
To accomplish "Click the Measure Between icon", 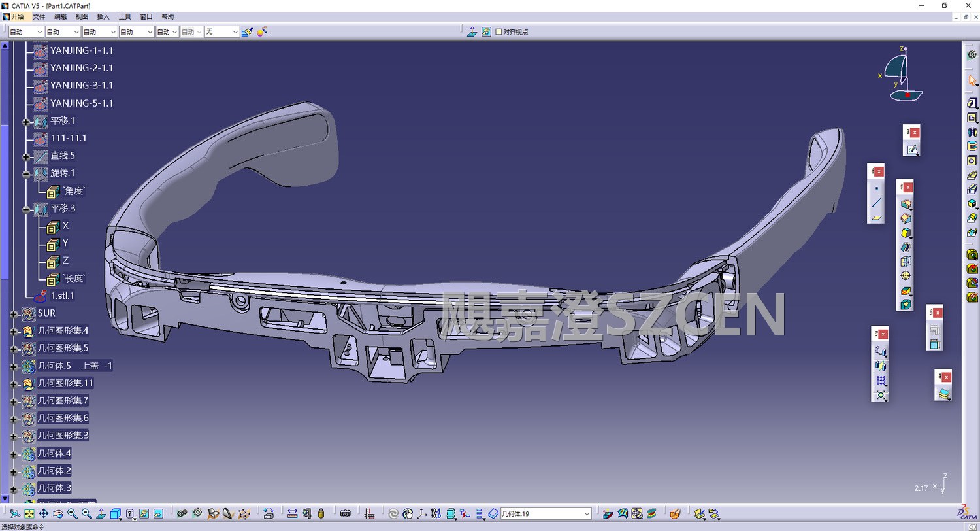I will click(292, 514).
